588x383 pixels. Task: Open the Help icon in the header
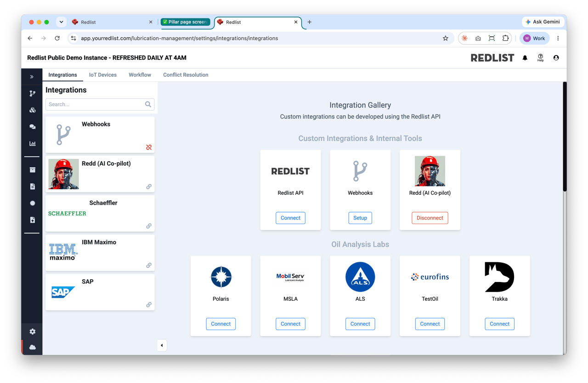(541, 58)
